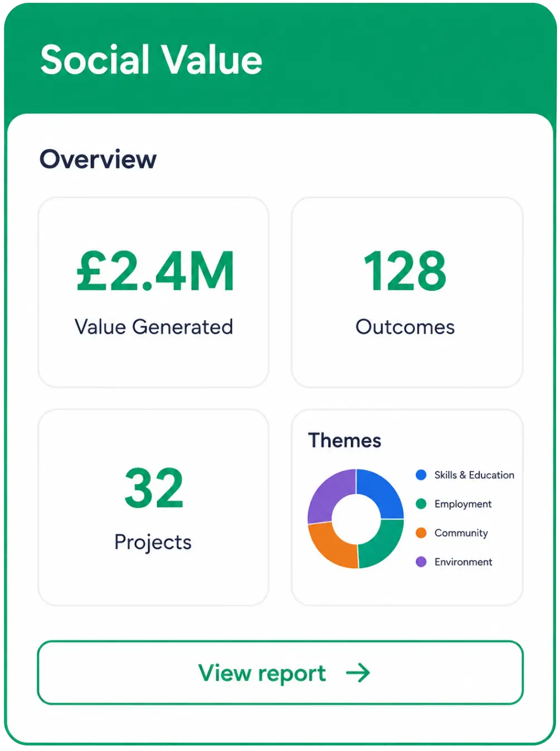Click the arrow icon in View report
The height and width of the screenshot is (751, 560).
[x=358, y=673]
